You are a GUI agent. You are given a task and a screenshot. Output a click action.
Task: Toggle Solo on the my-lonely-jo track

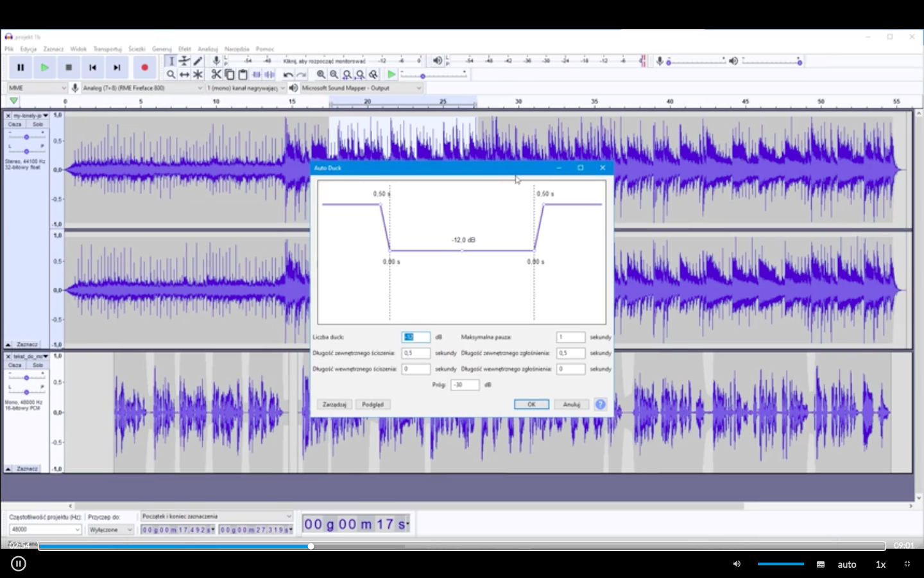38,124
